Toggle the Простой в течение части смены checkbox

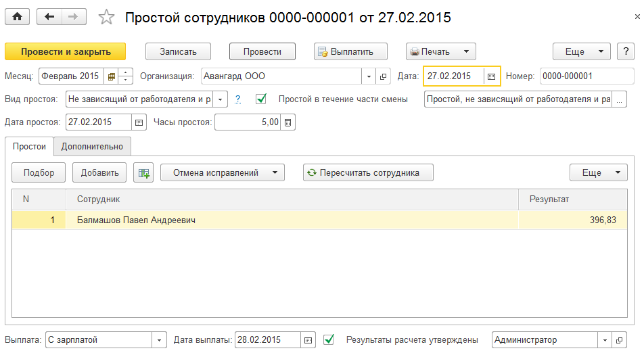[x=261, y=99]
